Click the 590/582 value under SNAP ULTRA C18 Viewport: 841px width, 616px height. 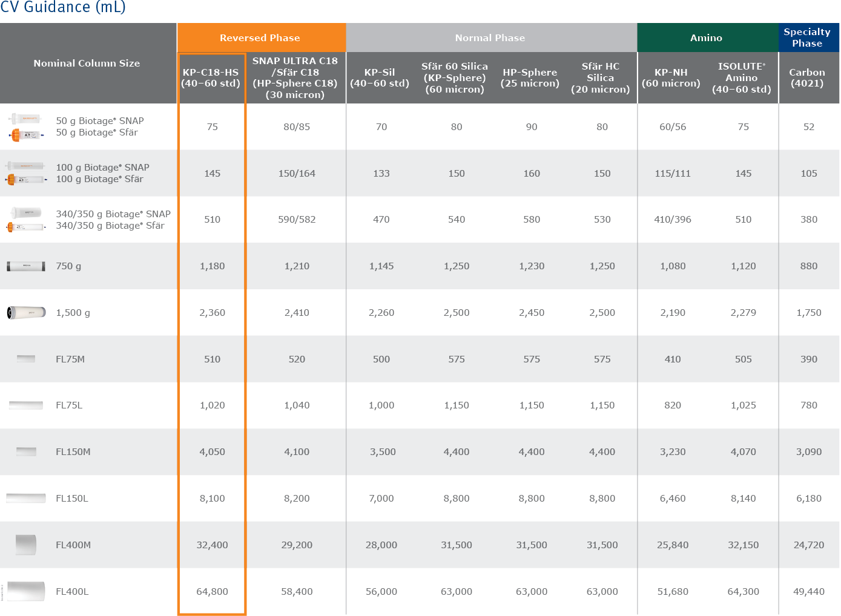click(x=297, y=219)
